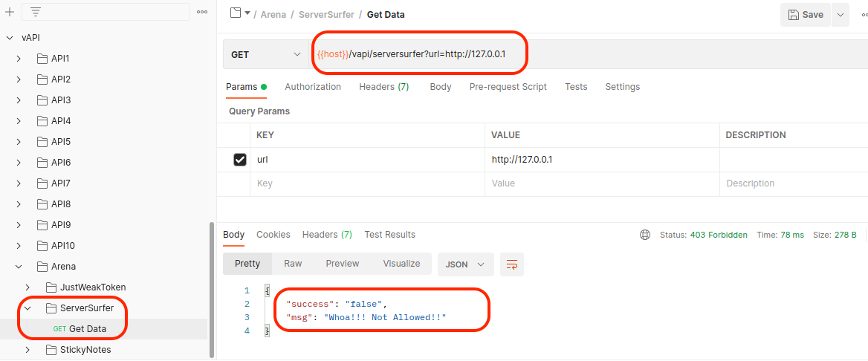Click the ServerSurfer folder icon

click(x=51, y=308)
